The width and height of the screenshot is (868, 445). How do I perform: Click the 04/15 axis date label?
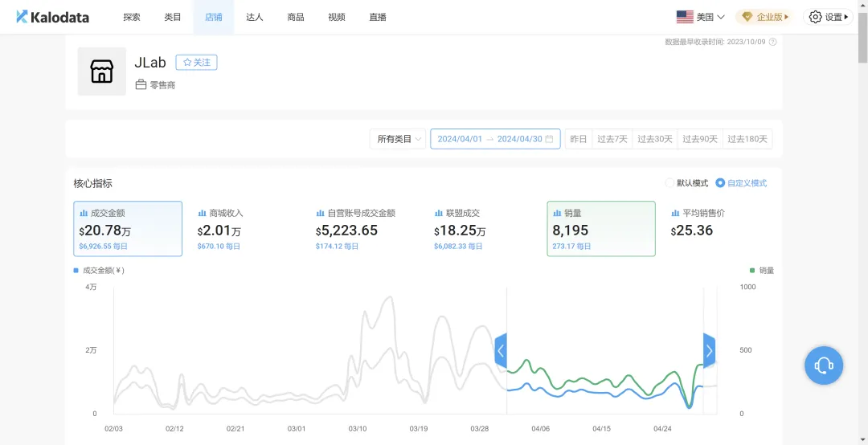point(601,429)
